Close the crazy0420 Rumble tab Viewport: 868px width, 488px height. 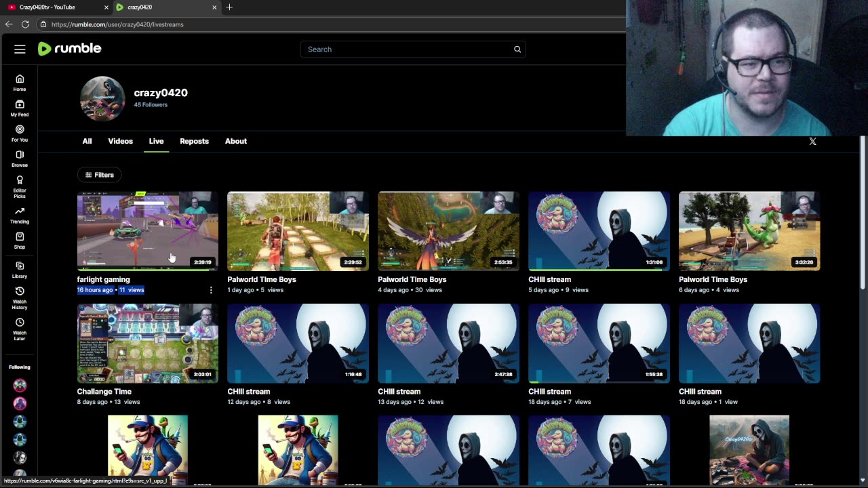click(x=214, y=7)
